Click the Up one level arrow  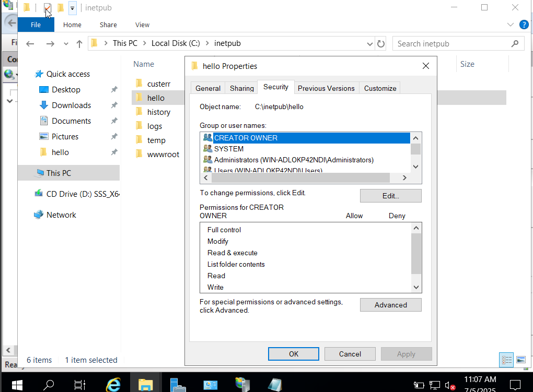click(79, 44)
